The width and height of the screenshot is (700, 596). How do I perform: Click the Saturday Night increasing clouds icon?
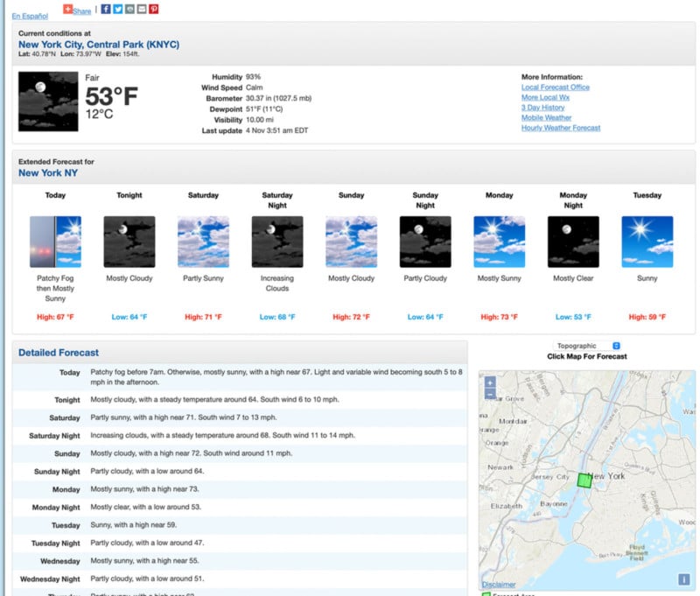pyautogui.click(x=277, y=242)
